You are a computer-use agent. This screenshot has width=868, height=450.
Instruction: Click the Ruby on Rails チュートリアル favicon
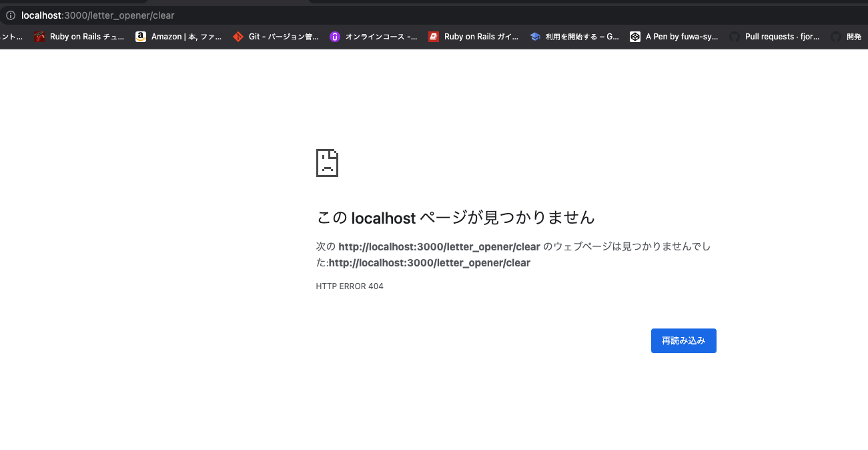[x=41, y=37]
